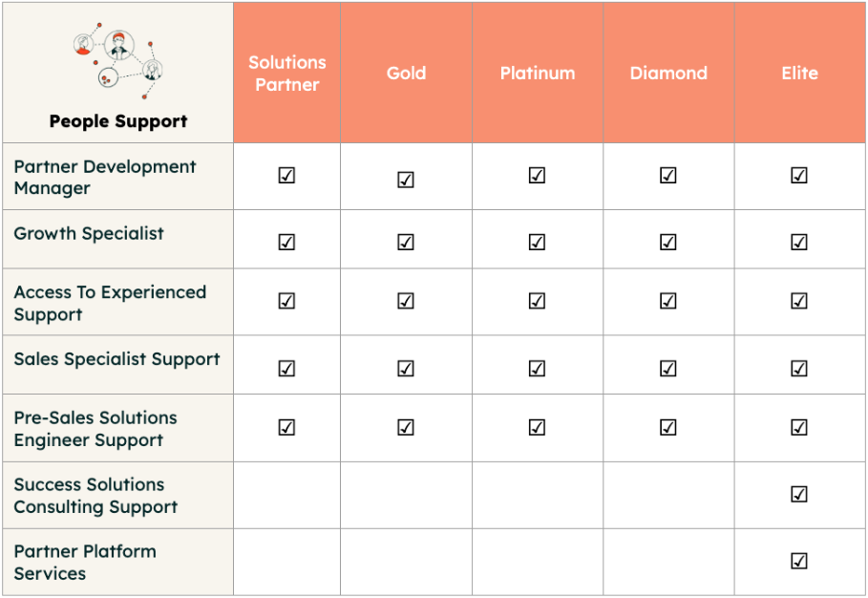The image size is (868, 598).
Task: Click the Sales Specialist Support row label
Action: pyautogui.click(x=116, y=359)
